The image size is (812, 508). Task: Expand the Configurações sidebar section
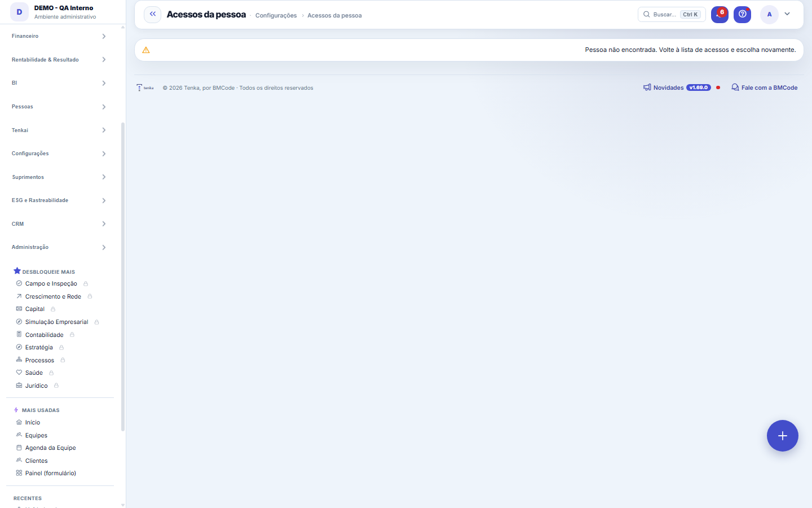coord(59,154)
